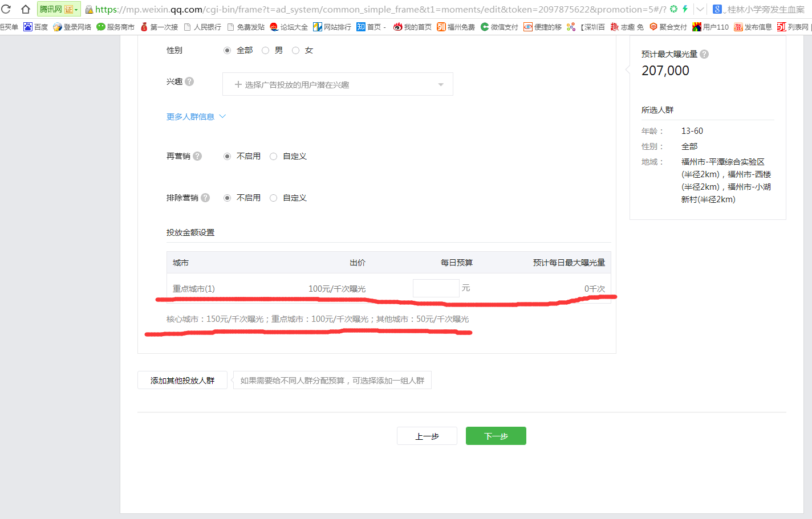Click the 每日预算 column header
This screenshot has height=519, width=812.
tap(457, 263)
